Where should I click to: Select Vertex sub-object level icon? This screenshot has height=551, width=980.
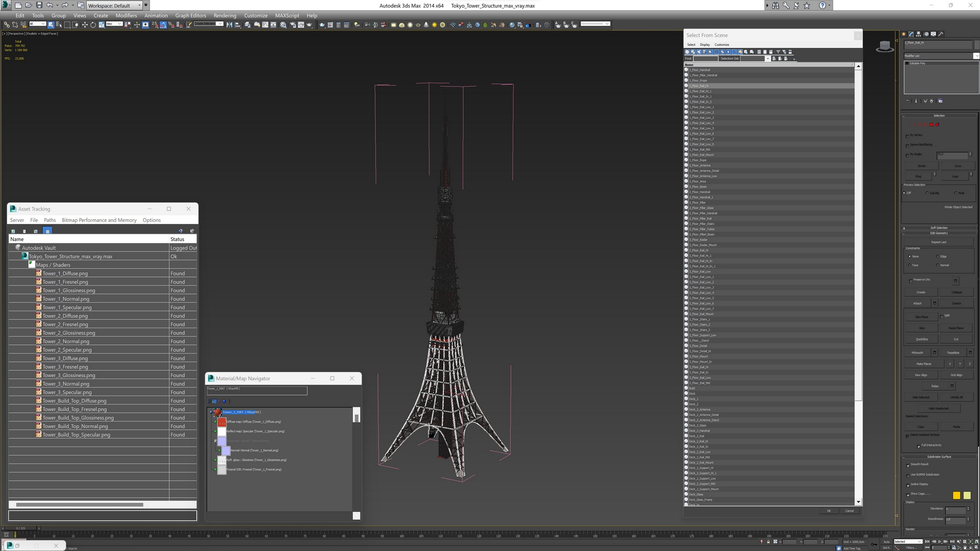click(913, 124)
